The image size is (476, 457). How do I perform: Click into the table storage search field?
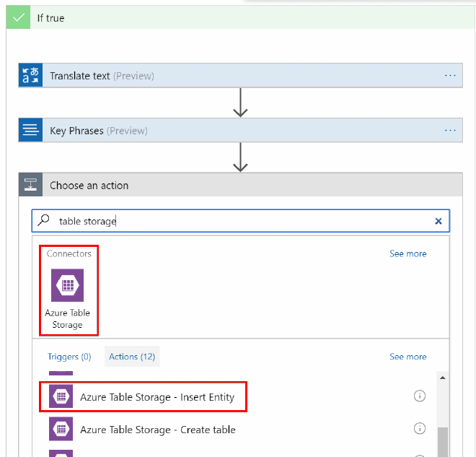(240, 221)
